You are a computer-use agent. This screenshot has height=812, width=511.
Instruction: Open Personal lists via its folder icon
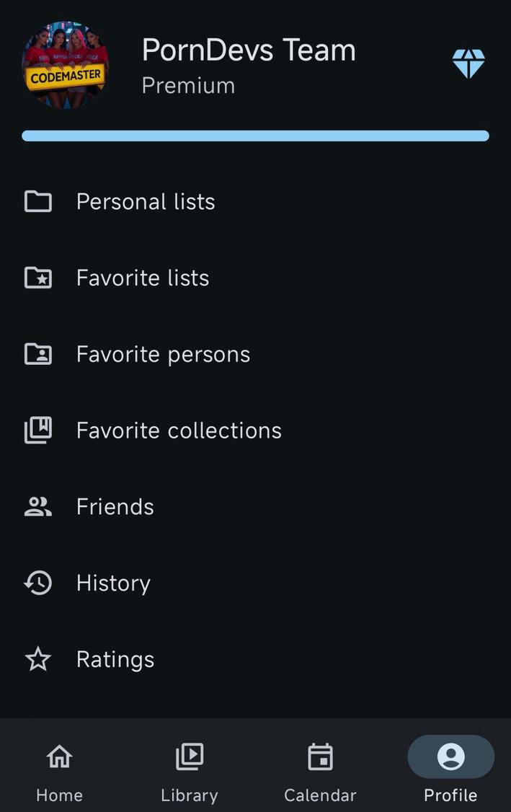37,202
